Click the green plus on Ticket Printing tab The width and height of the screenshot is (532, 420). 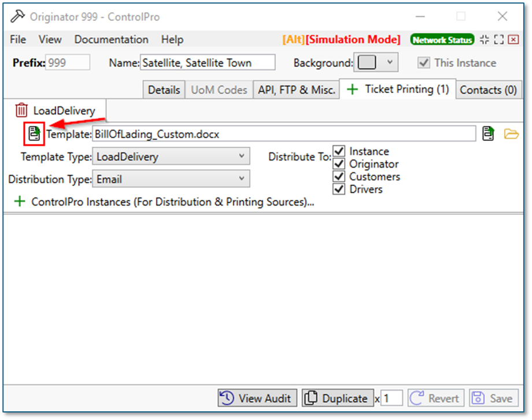coord(352,90)
